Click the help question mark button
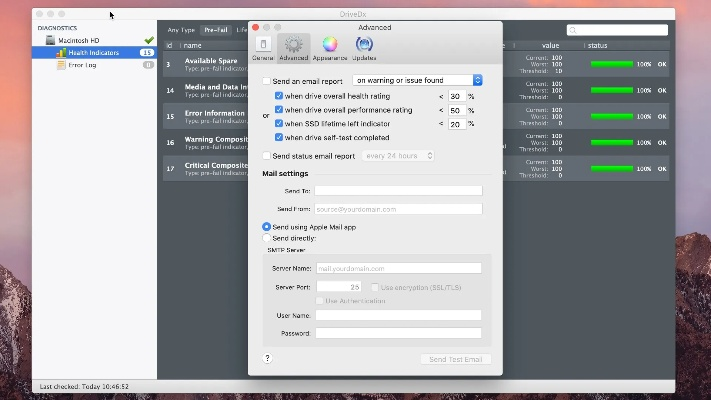Viewport: 711px width, 400px height. click(267, 357)
